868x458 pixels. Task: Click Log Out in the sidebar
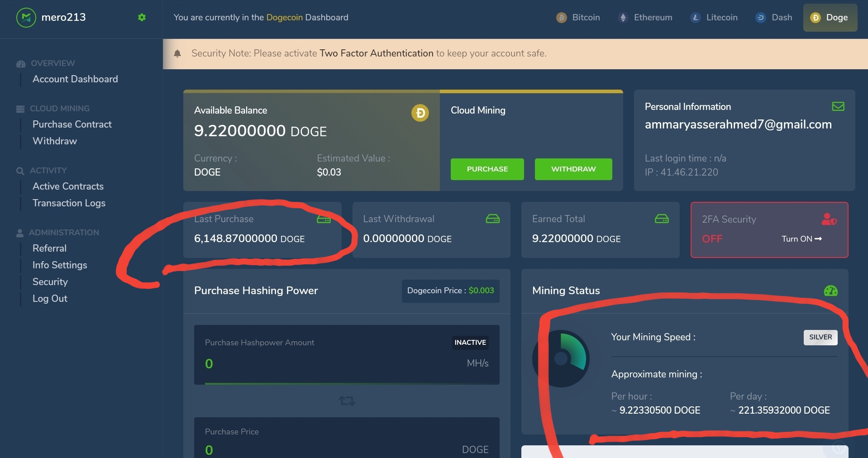(x=50, y=299)
